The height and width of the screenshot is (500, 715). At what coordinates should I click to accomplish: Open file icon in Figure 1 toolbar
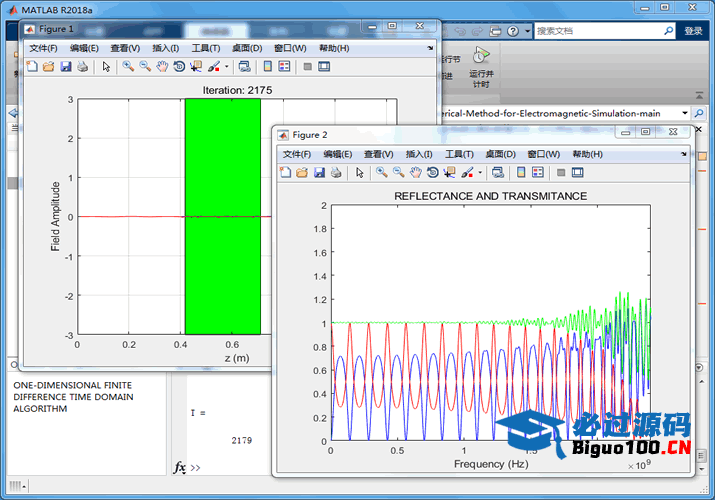tap(48, 67)
